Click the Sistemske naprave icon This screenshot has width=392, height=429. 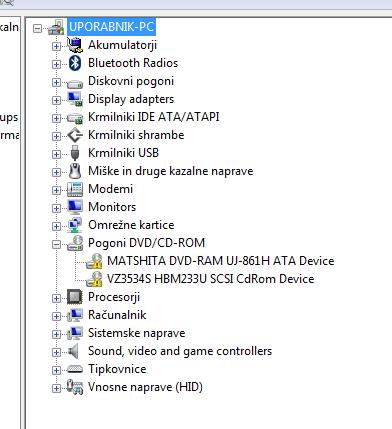click(75, 333)
